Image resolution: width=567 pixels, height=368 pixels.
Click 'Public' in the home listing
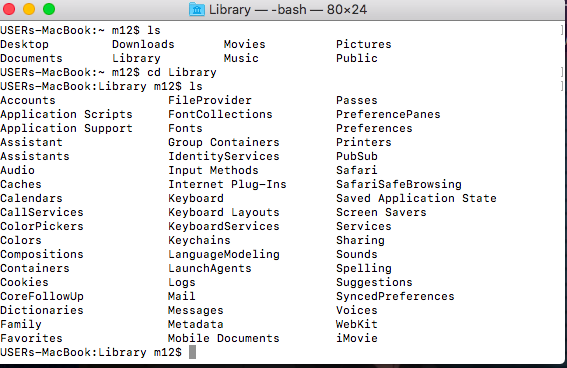357,58
